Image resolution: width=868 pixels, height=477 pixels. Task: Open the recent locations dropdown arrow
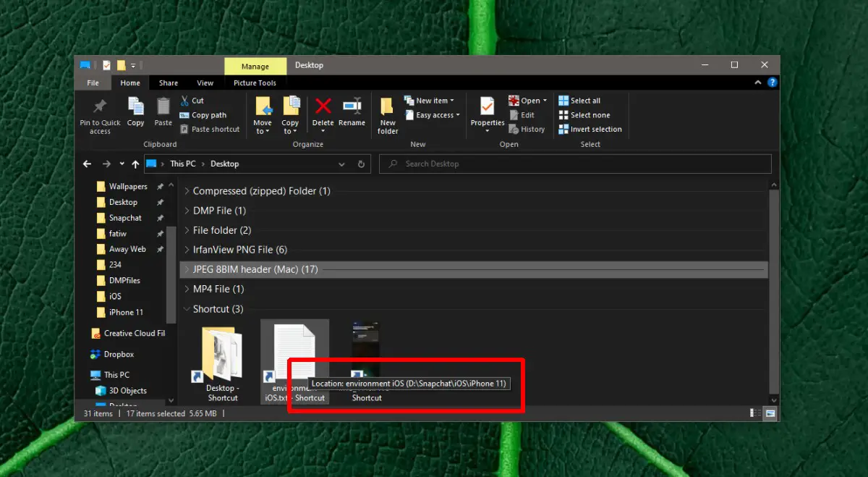coord(122,164)
